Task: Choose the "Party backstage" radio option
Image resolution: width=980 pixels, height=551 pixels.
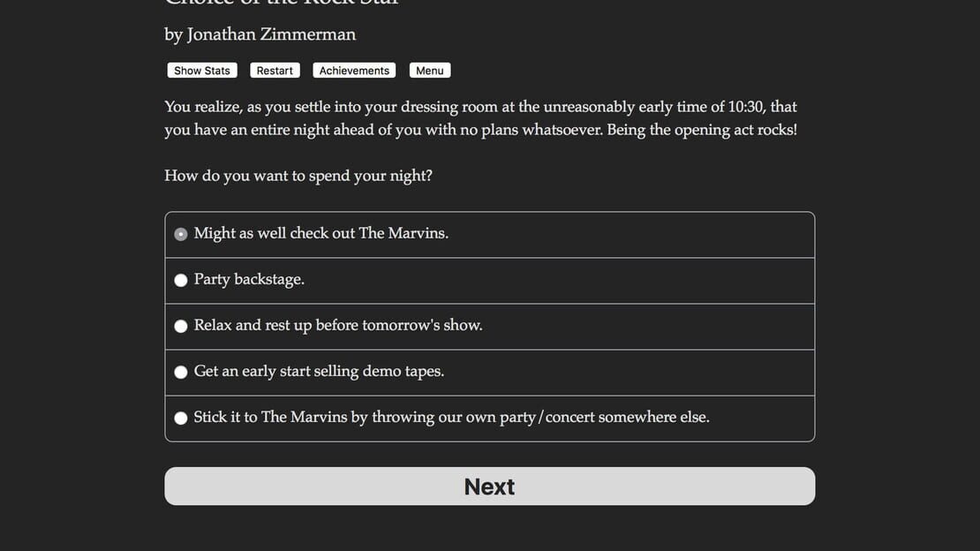Action: click(x=181, y=280)
